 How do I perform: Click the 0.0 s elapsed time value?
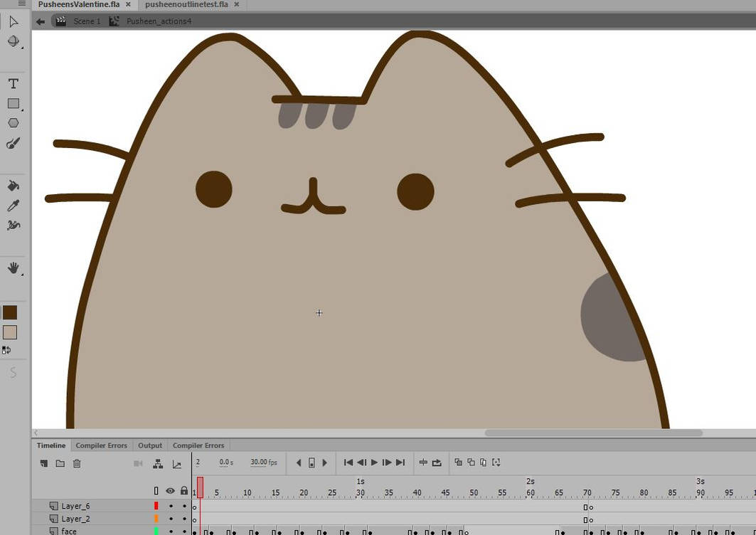(x=226, y=462)
